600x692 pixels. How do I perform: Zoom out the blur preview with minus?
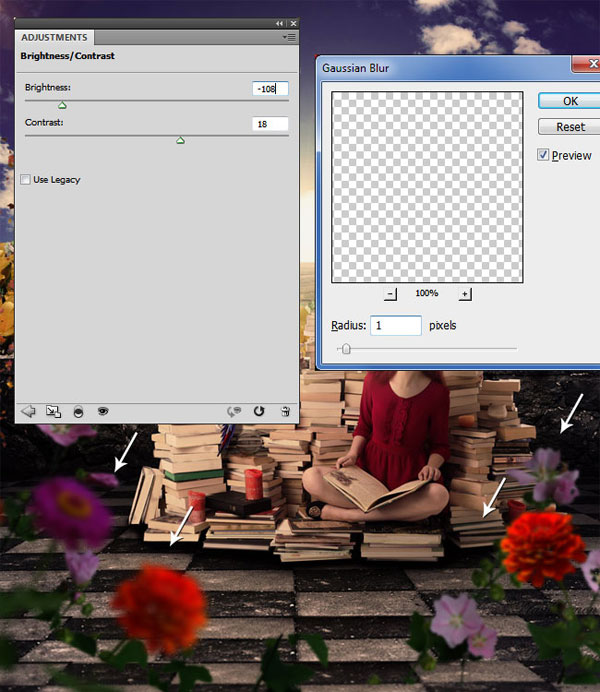pyautogui.click(x=390, y=294)
